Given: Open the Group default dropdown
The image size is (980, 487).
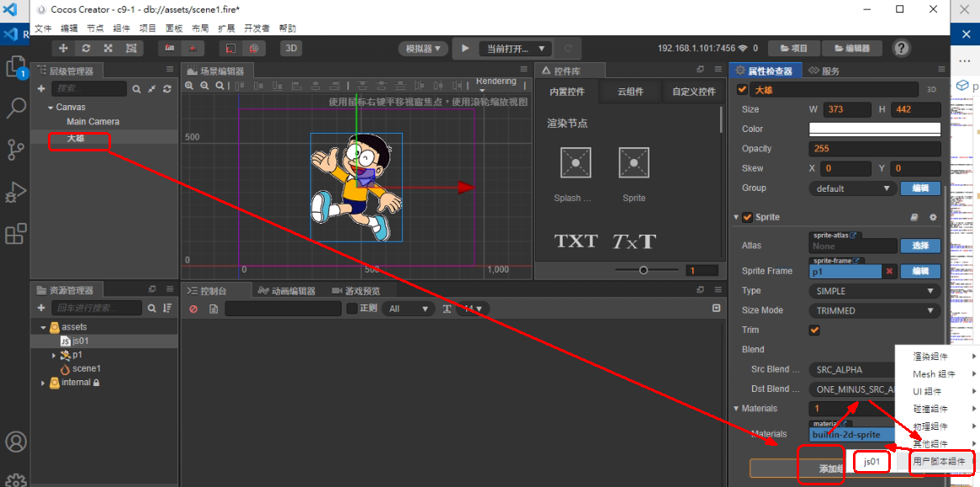Looking at the screenshot, I should [852, 188].
